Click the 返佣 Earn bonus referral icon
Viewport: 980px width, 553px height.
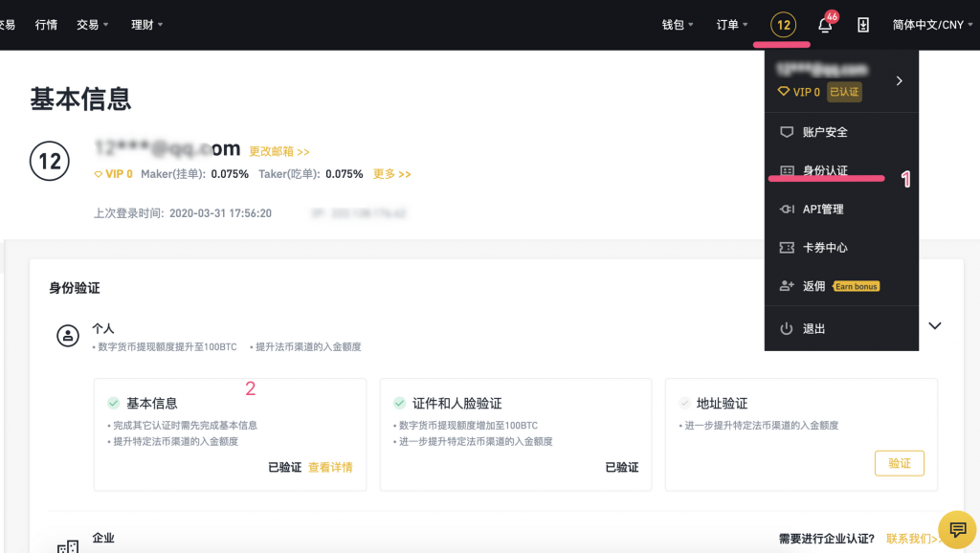(x=786, y=285)
